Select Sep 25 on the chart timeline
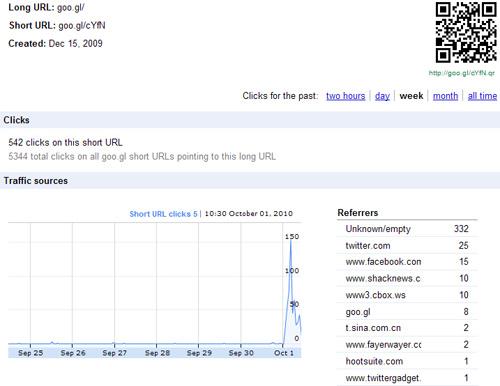This screenshot has height=386, width=500. click(x=30, y=353)
